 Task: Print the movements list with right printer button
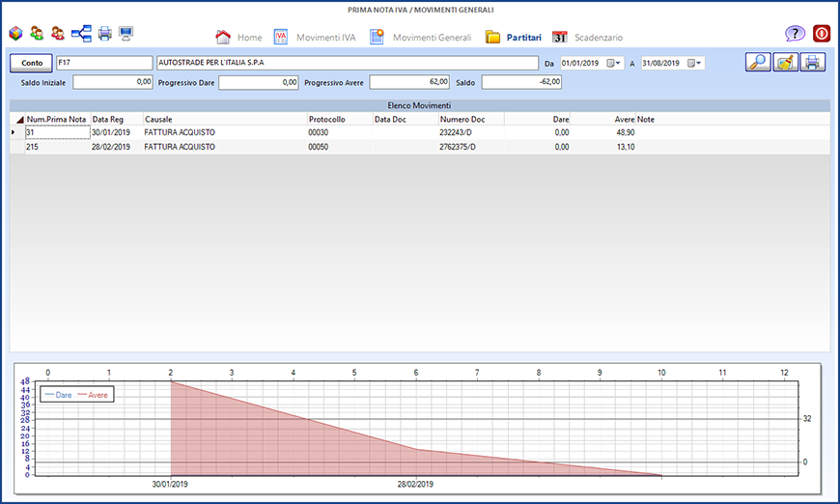pyautogui.click(x=813, y=63)
